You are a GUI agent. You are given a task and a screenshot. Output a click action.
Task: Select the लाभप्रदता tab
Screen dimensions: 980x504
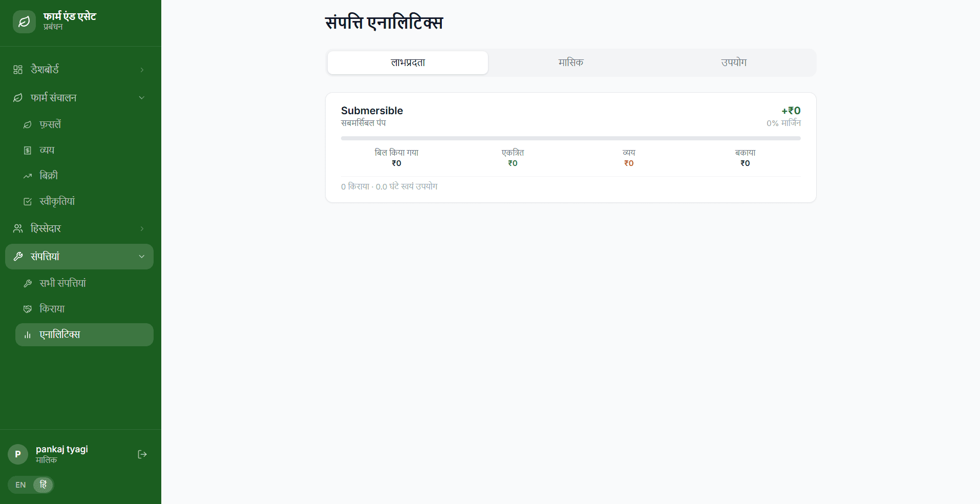click(408, 62)
